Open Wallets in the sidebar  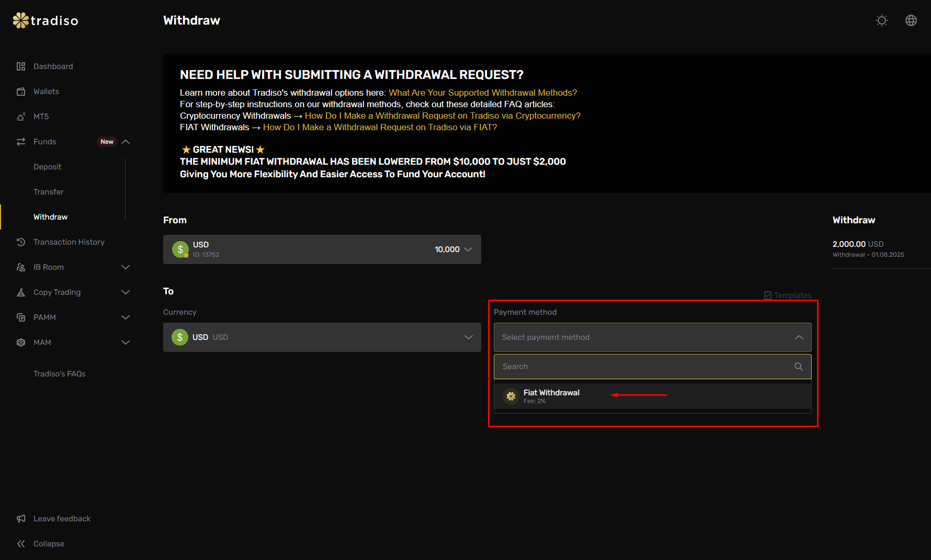[46, 92]
